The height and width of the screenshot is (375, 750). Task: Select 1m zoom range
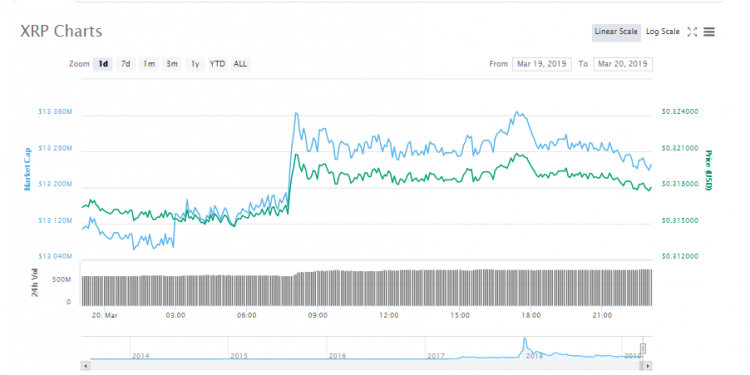149,64
